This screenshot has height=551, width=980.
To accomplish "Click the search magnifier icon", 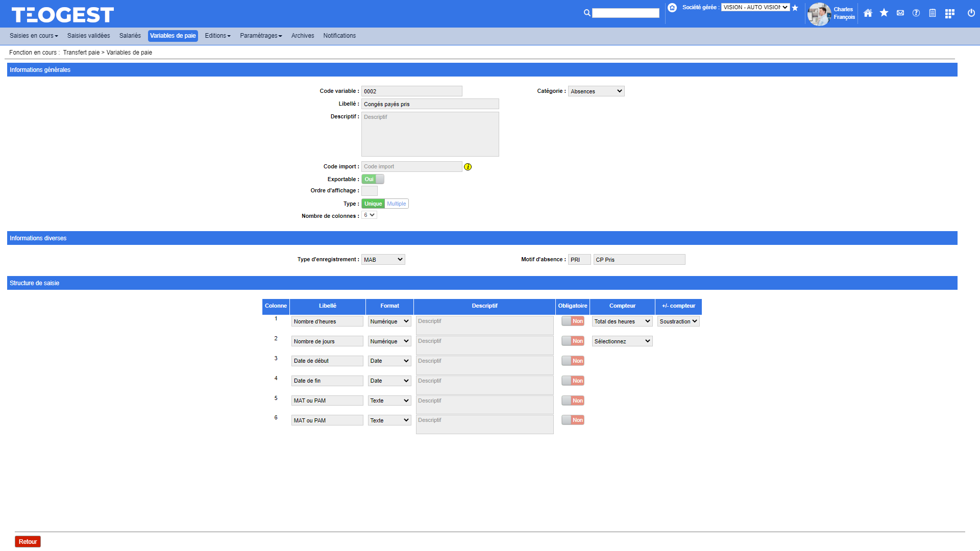I will pyautogui.click(x=587, y=13).
